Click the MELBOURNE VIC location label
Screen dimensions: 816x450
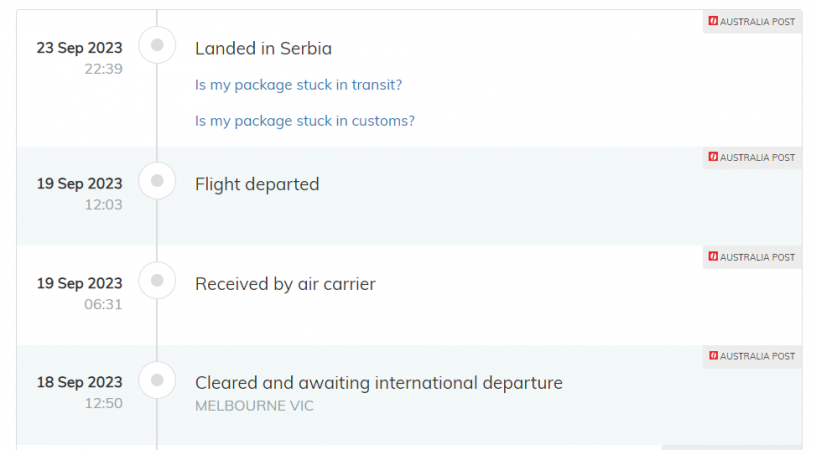(254, 406)
